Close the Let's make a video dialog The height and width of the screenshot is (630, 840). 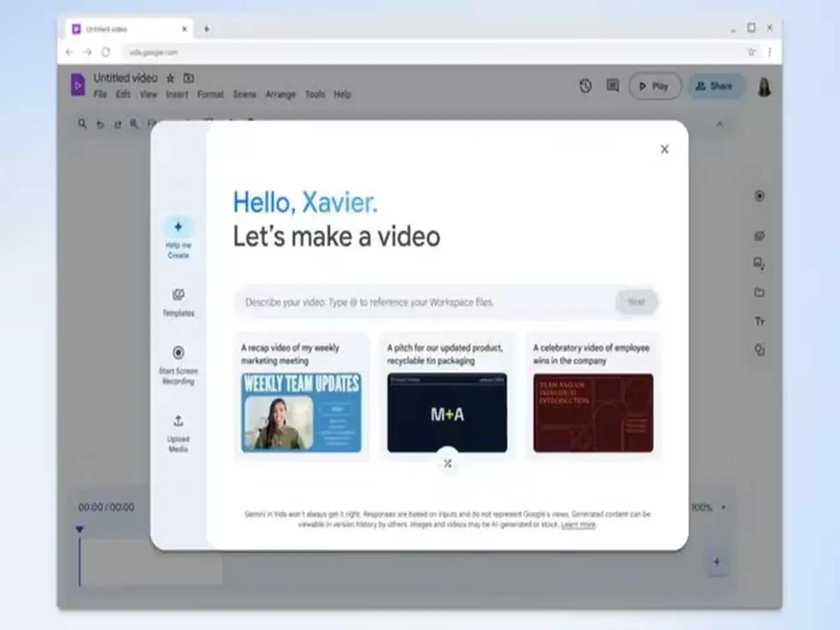click(664, 150)
